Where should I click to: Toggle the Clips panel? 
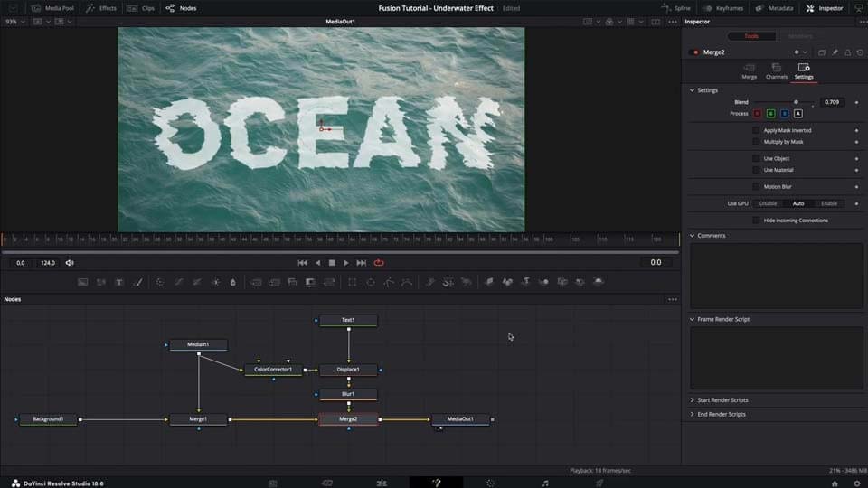click(x=141, y=8)
